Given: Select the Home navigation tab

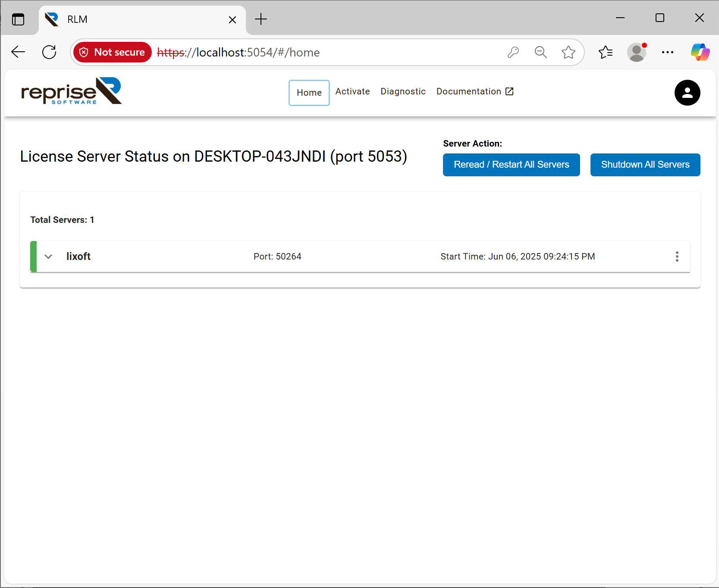Looking at the screenshot, I should 309,93.
